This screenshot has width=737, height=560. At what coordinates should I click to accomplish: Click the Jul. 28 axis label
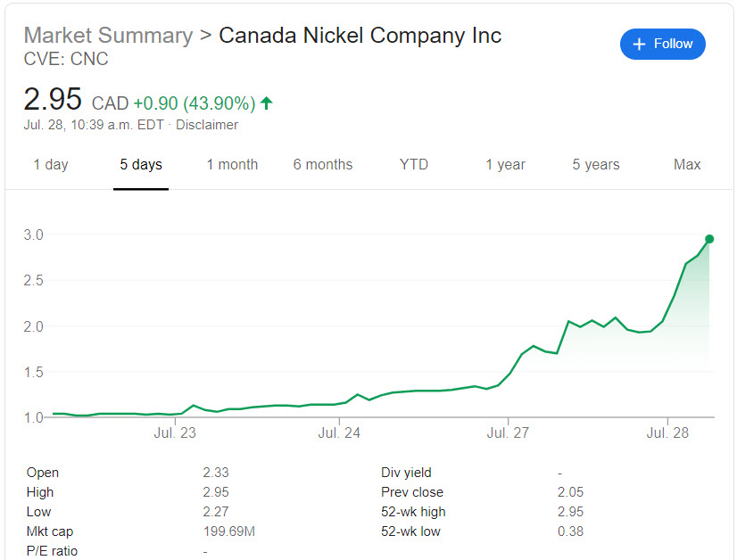[x=667, y=433]
